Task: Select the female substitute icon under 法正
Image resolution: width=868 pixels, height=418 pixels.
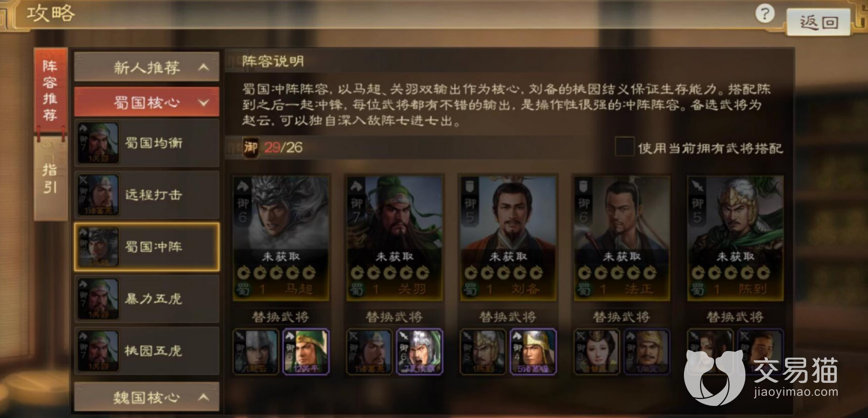Action: pos(596,352)
